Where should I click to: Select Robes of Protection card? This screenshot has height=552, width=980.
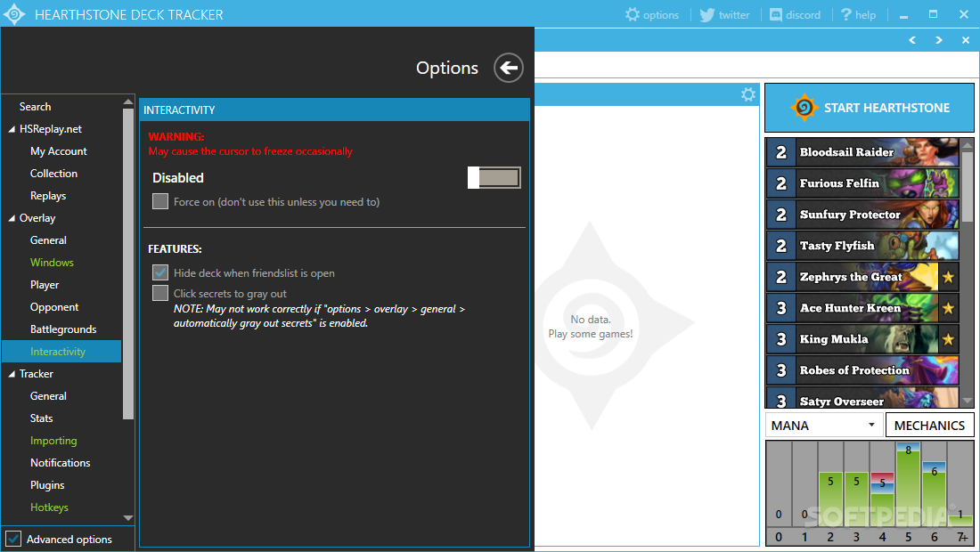[862, 370]
